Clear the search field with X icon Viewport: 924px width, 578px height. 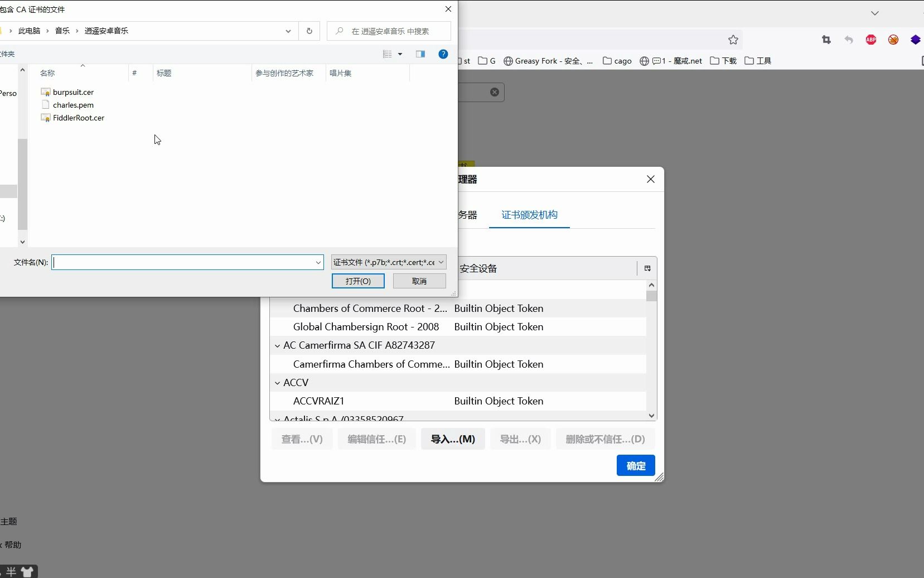[495, 92]
